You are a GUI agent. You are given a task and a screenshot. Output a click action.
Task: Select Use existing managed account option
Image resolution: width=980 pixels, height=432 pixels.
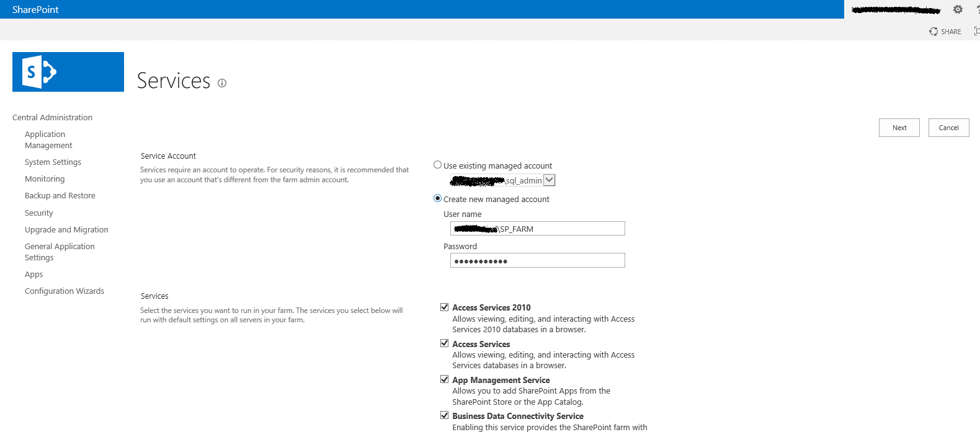(437, 165)
